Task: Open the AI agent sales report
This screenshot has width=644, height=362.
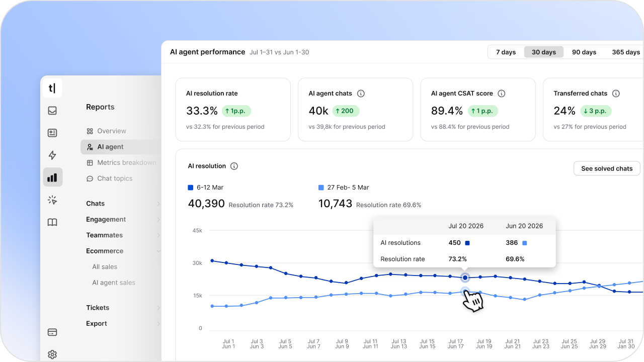Action: (x=113, y=282)
